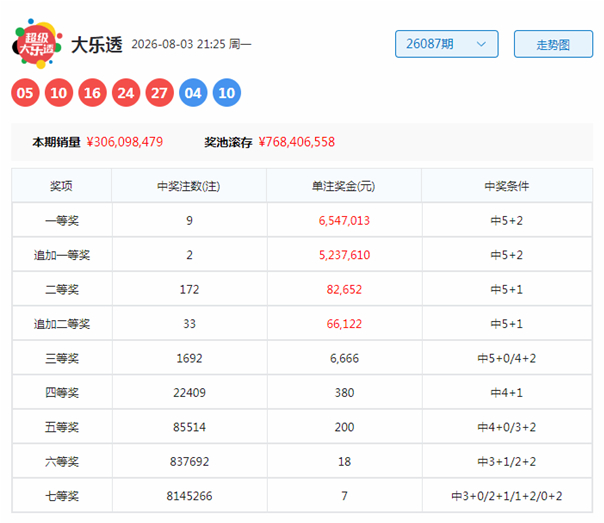Select the 一等奖 row label
The height and width of the screenshot is (523, 604).
tap(62, 221)
